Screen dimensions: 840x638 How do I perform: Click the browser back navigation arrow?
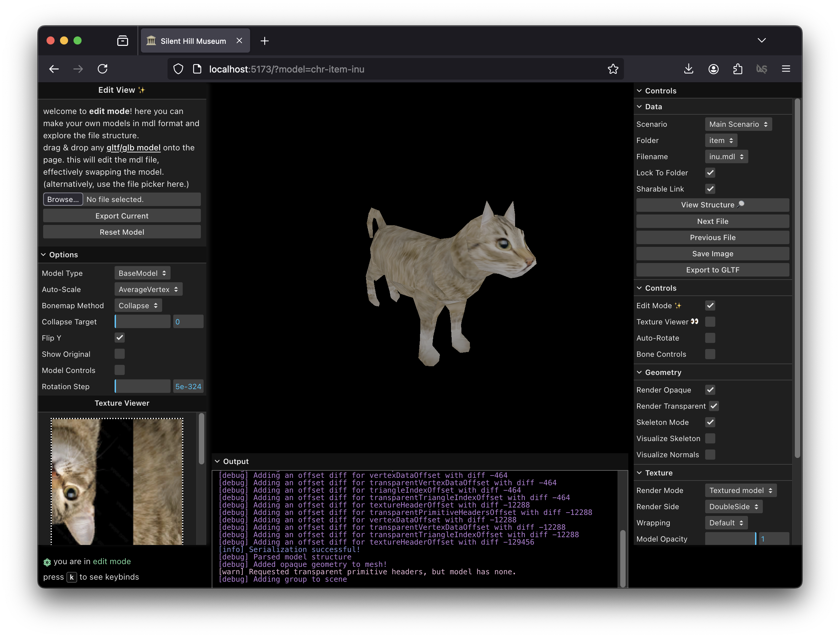pos(54,69)
